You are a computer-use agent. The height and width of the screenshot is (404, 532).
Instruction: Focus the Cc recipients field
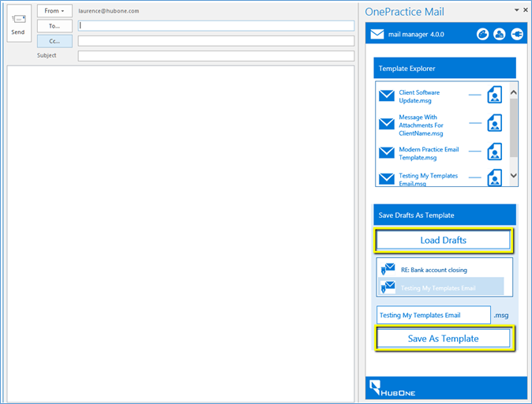pos(216,41)
